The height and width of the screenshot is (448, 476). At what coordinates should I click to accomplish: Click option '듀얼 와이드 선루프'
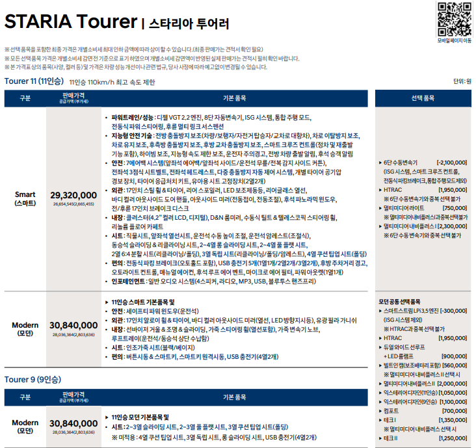click(403, 347)
